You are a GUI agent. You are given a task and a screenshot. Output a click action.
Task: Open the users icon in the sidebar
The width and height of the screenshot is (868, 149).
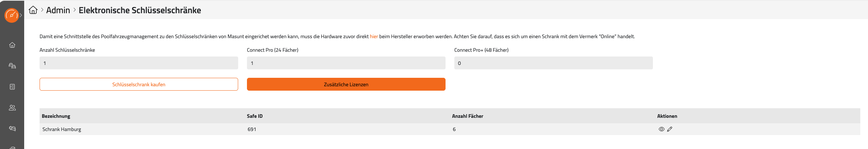click(12, 108)
